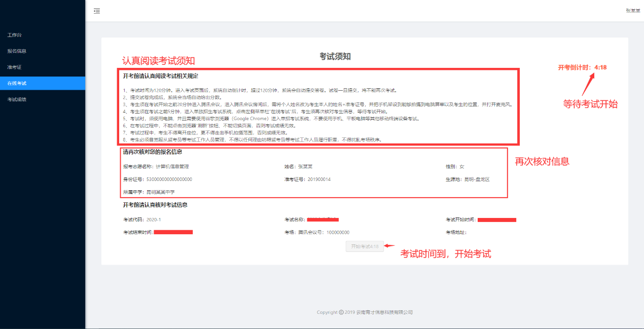Open the 张某某 user menu at top right
This screenshot has width=644, height=329.
(x=632, y=11)
